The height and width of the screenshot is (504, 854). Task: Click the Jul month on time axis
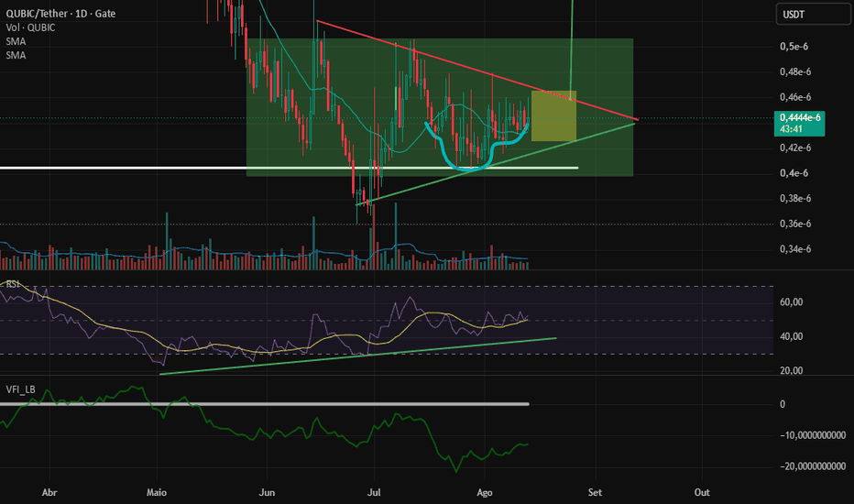click(374, 493)
